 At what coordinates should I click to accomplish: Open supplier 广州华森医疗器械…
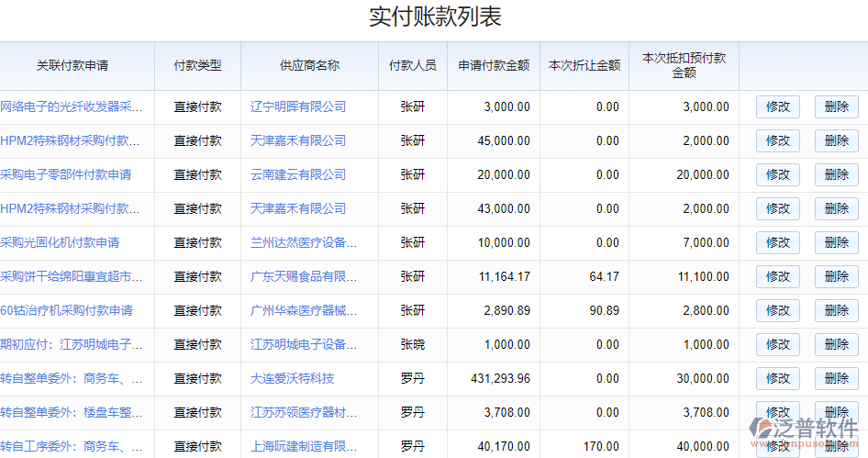tap(304, 310)
